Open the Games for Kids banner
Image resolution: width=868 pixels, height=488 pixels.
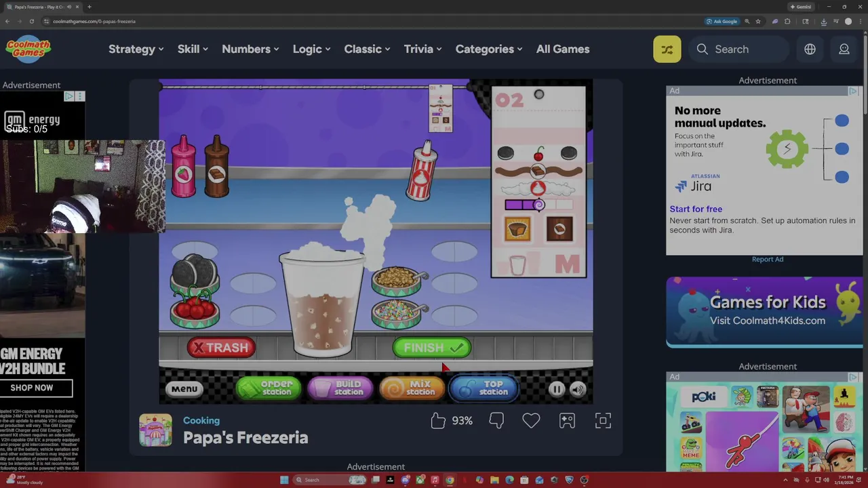point(764,312)
